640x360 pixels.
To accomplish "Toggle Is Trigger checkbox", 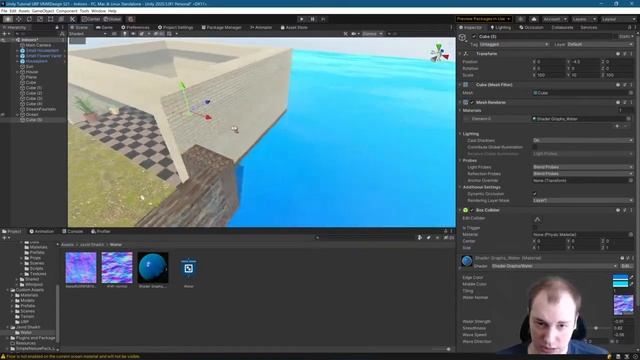I will pyautogui.click(x=535, y=228).
